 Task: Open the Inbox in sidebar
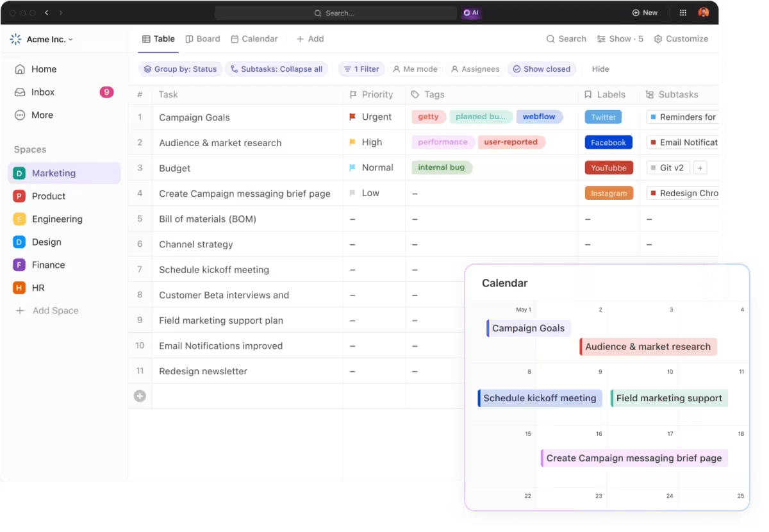64,92
